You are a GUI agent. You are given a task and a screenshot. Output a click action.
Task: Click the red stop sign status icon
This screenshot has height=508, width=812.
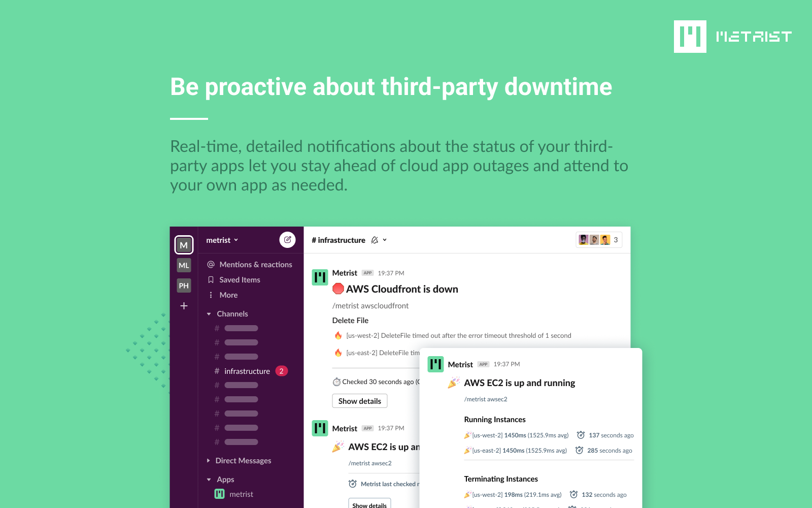338,289
